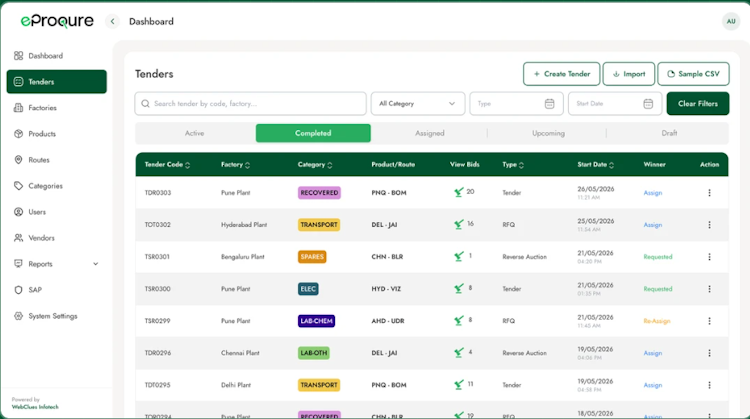The image size is (750, 419).
Task: Switch to the Active tab
Action: [x=195, y=133]
